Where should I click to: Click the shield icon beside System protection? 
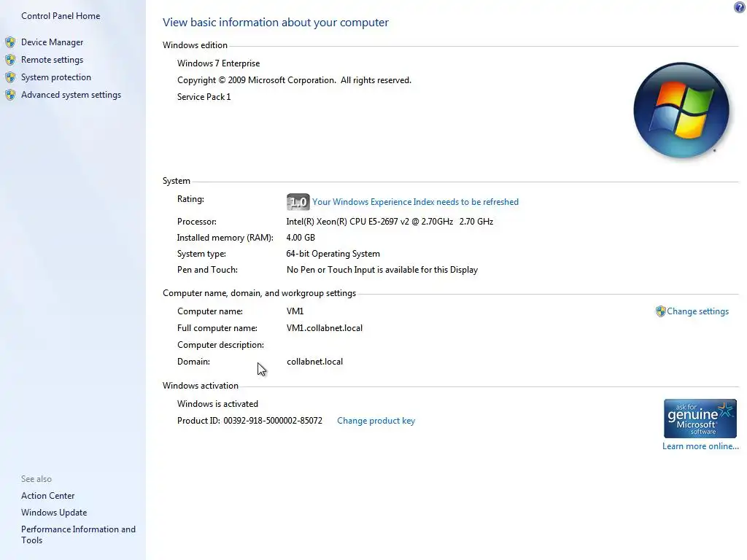(10, 77)
